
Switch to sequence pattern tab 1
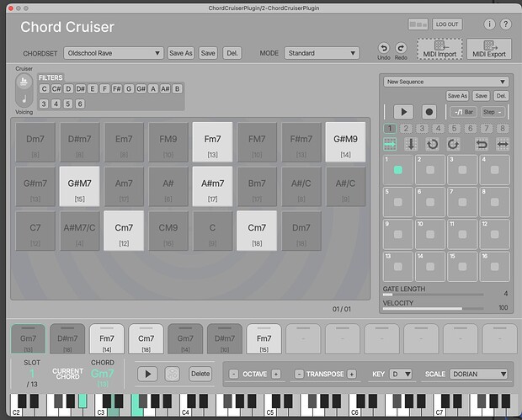point(390,129)
